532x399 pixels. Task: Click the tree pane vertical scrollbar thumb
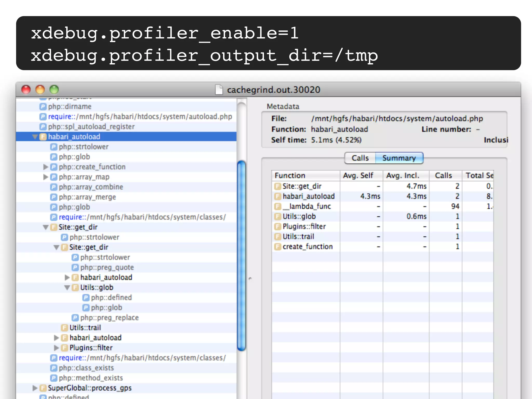(242, 256)
